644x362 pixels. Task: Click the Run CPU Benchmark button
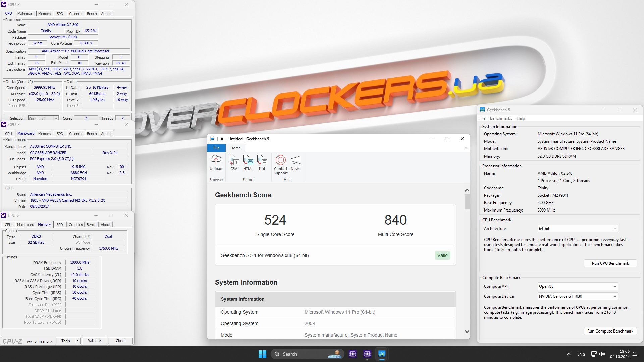[x=610, y=263]
